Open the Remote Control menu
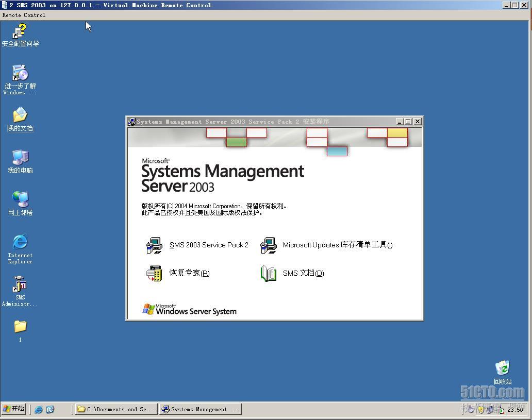Image resolution: width=532 pixels, height=420 pixels. pyautogui.click(x=24, y=15)
